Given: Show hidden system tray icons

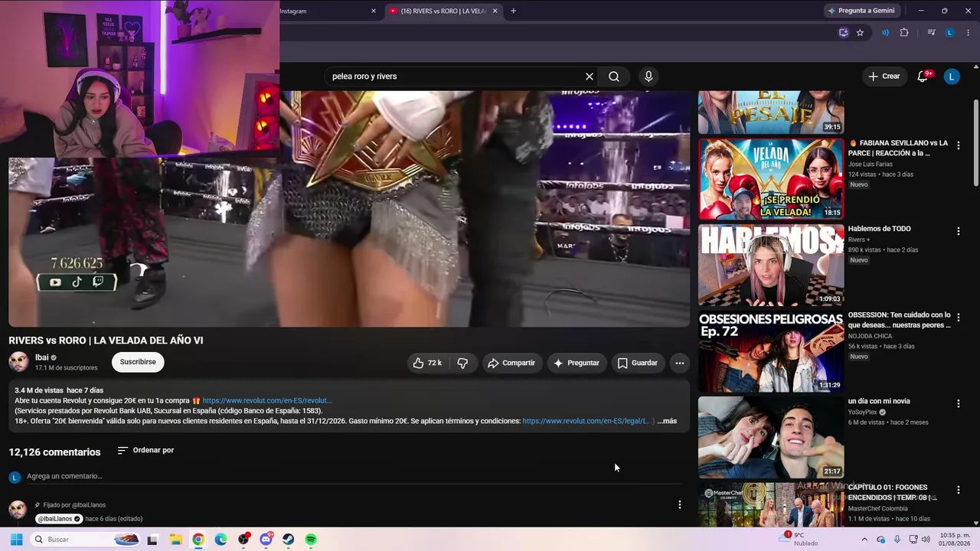Looking at the screenshot, I should [x=864, y=540].
